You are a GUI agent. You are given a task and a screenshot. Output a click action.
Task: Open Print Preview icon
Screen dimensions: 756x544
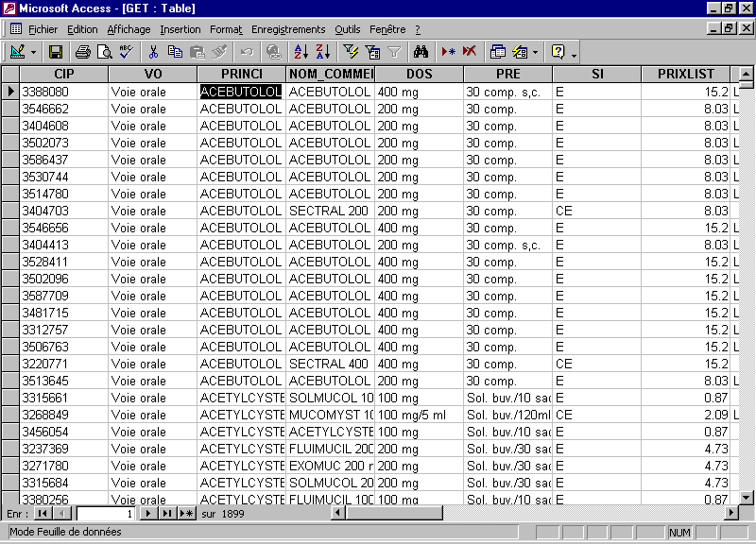point(104,52)
